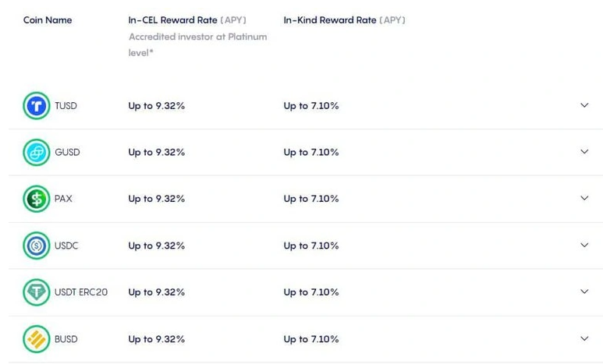The width and height of the screenshot is (603, 364).
Task: Click GUSD's Up to 7.10% in-kind rate
Action: [x=311, y=152]
